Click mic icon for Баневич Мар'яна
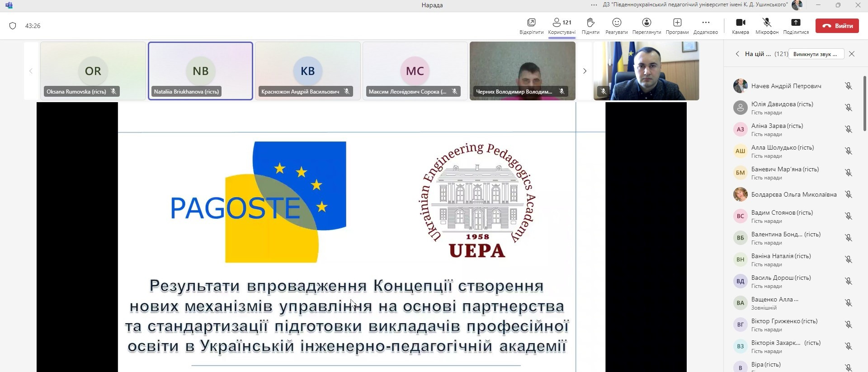The height and width of the screenshot is (372, 868). coord(849,173)
